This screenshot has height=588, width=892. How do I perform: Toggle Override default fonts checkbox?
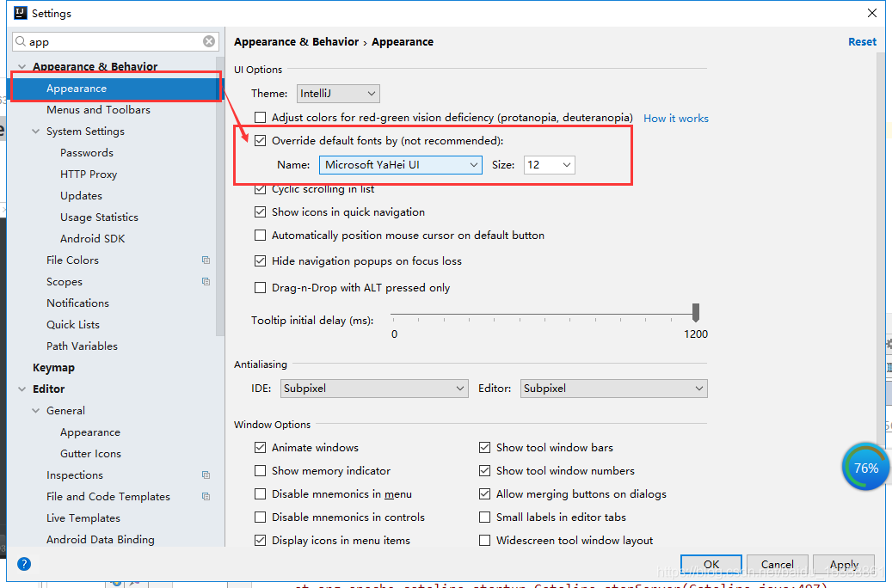click(x=260, y=140)
